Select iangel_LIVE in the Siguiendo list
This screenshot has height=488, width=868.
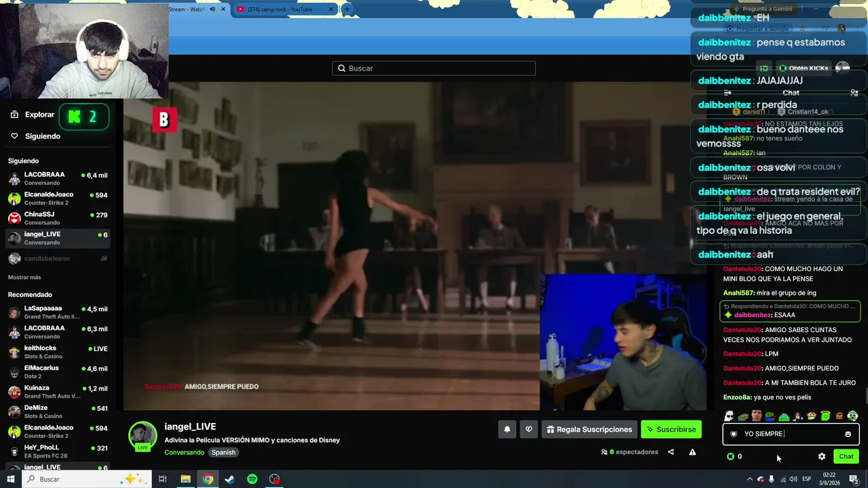click(x=58, y=238)
